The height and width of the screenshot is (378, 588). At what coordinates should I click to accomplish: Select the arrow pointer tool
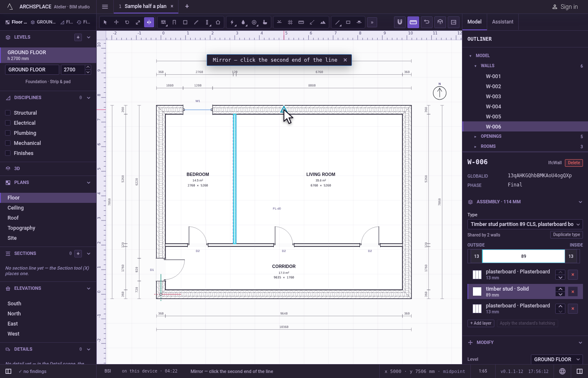coord(105,22)
